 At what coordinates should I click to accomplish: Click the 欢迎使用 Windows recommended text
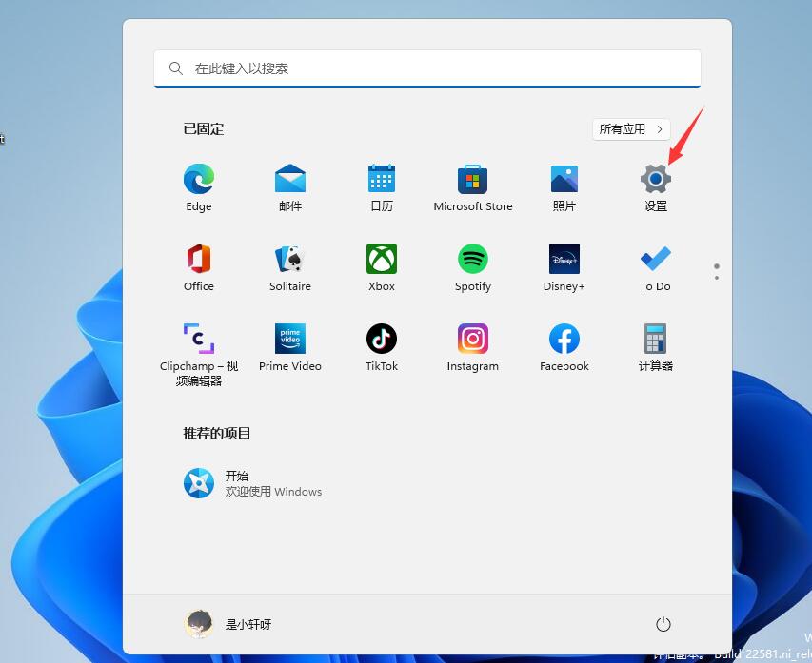click(x=273, y=492)
